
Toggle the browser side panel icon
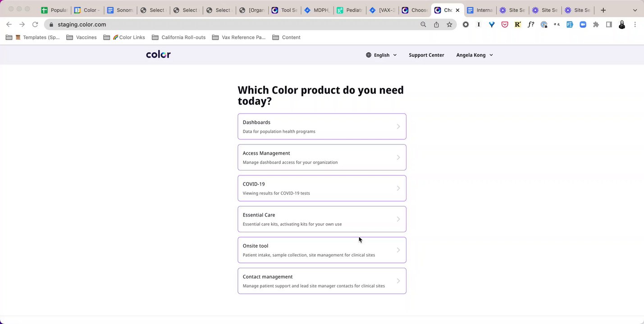[x=609, y=25]
